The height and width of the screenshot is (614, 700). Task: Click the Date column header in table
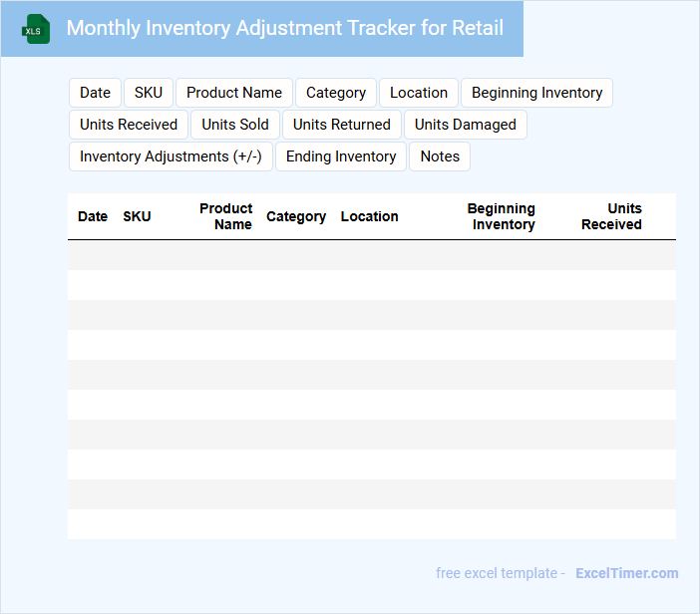(x=93, y=216)
